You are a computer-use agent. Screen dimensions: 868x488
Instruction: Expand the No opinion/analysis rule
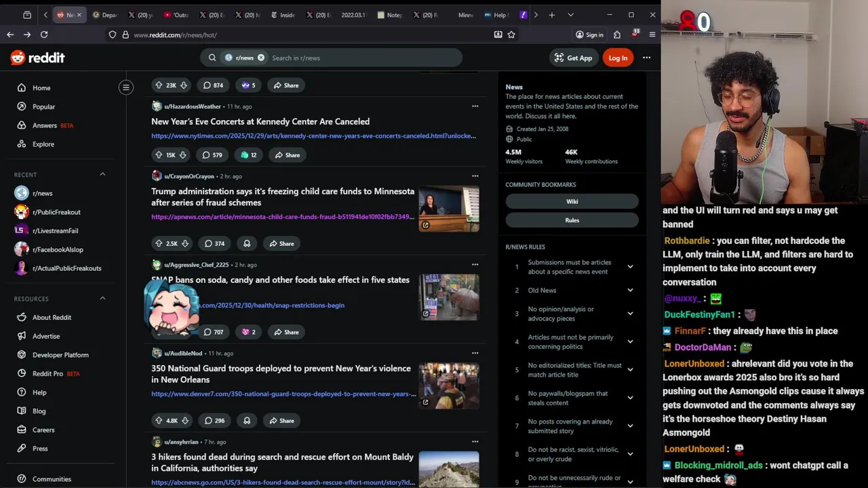630,314
